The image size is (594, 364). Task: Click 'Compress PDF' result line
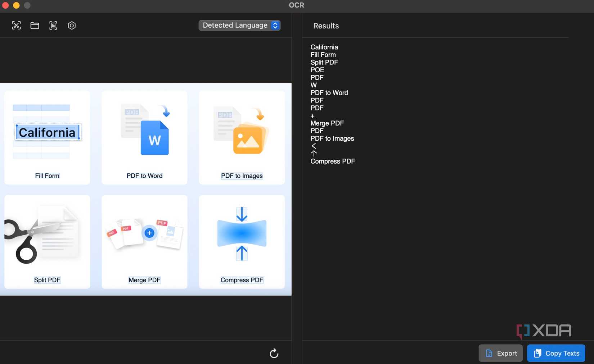pos(333,161)
